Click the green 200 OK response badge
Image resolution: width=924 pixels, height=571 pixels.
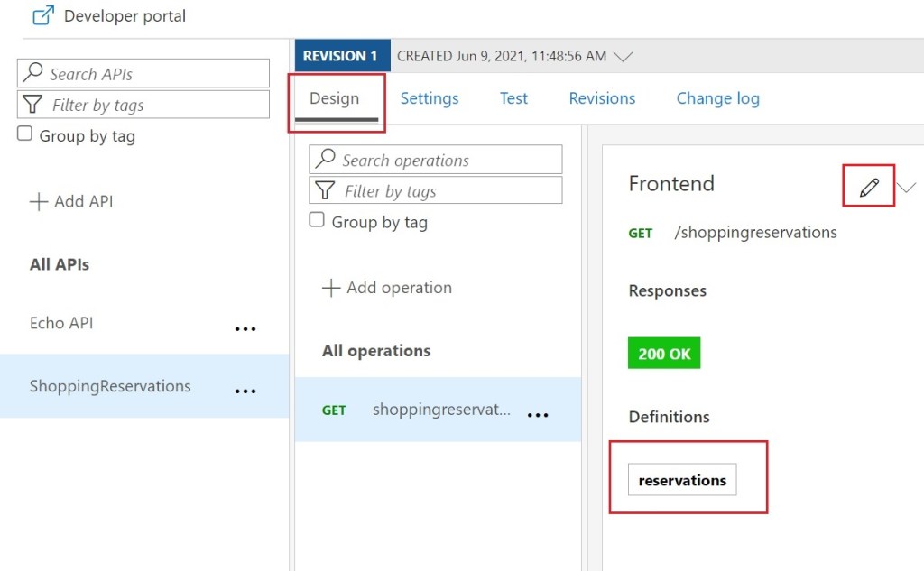[x=664, y=354]
